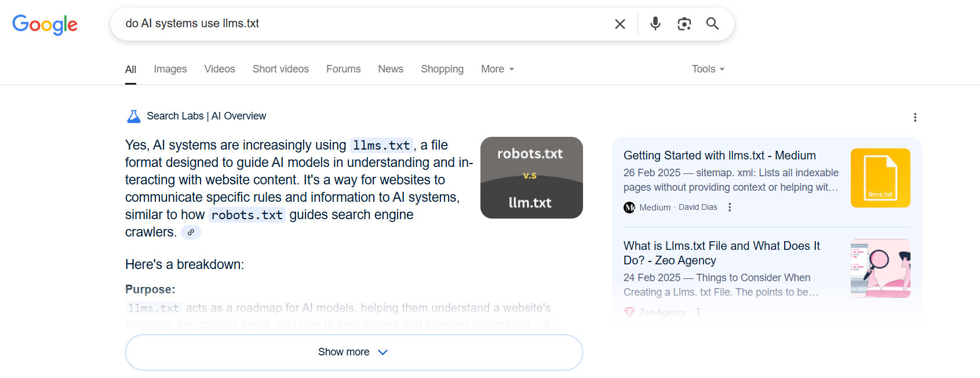Open What is Llms.txt File Zeo Agency result
980x378 pixels.
[x=722, y=253]
